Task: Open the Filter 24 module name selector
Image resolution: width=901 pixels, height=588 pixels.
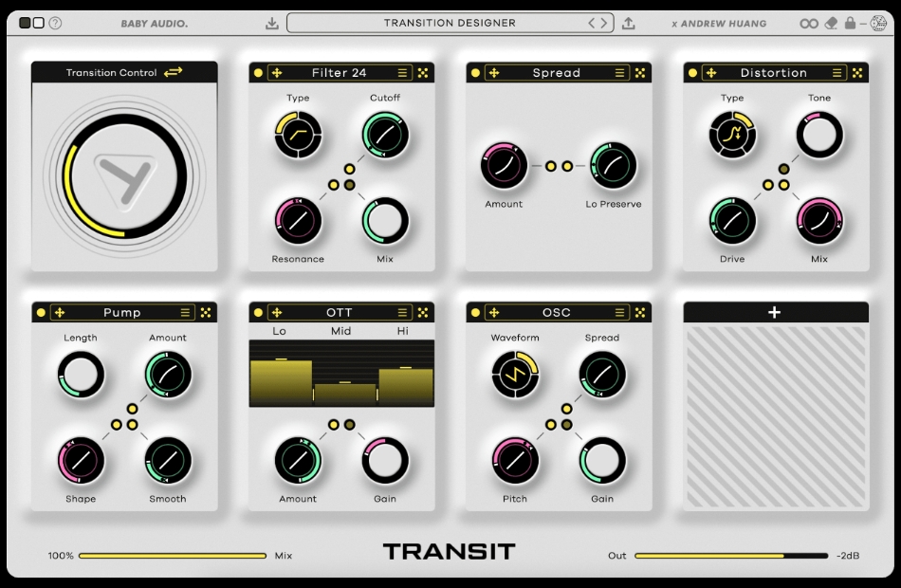Action: tap(339, 72)
